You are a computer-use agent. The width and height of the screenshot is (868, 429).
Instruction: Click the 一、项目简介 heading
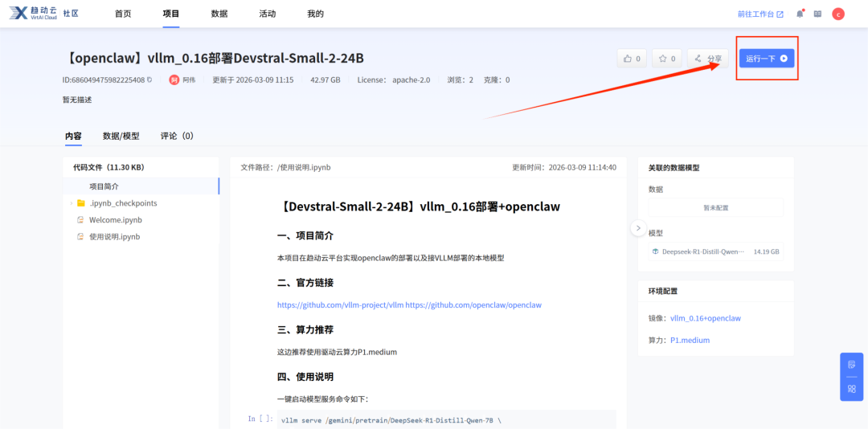(305, 236)
